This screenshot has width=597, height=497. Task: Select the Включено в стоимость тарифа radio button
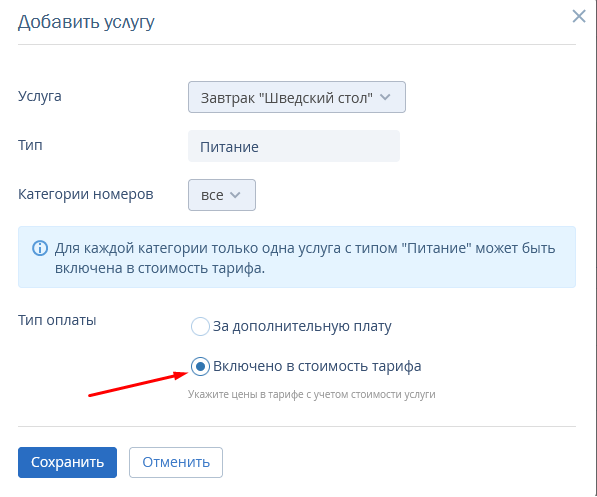tap(200, 366)
